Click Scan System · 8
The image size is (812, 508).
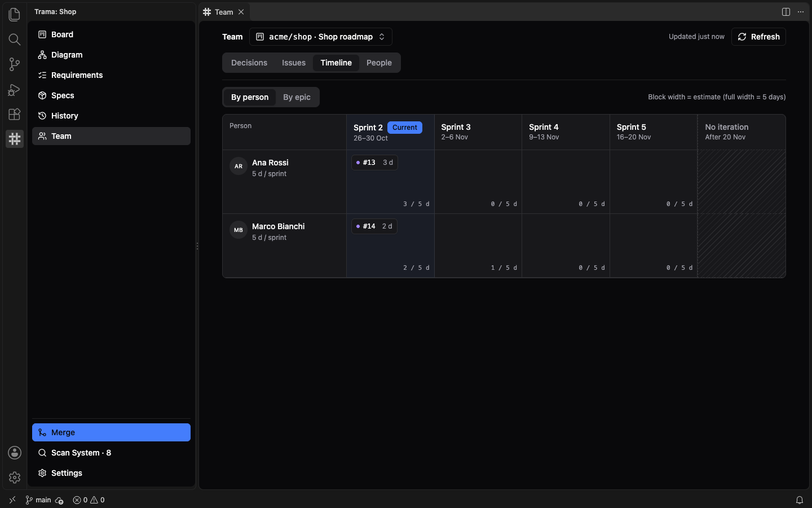click(111, 453)
